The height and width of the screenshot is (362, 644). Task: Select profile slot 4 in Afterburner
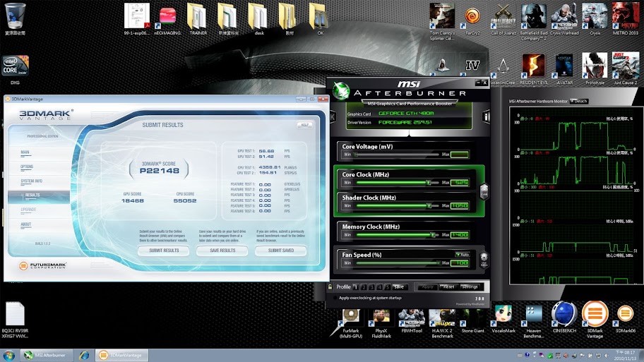[379, 287]
